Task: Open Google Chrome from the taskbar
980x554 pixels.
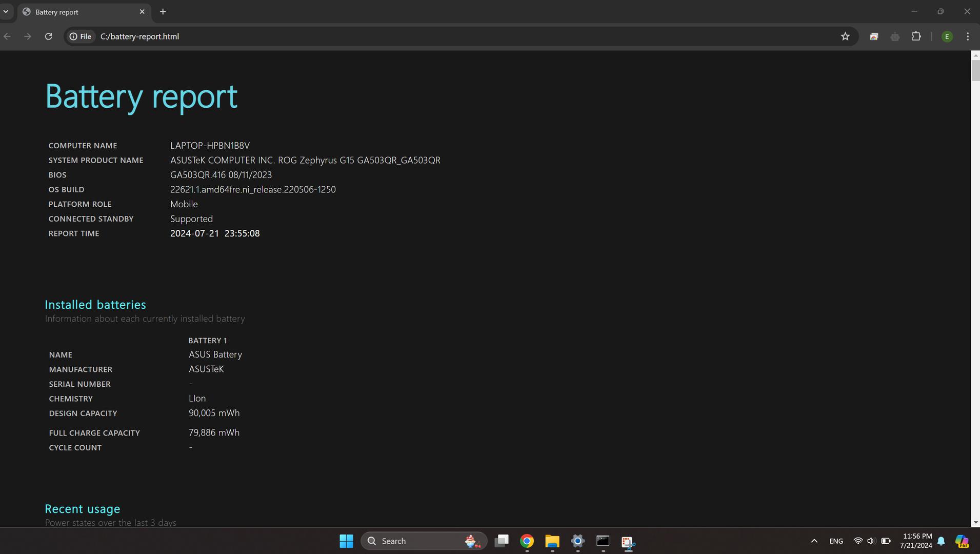Action: 527,541
